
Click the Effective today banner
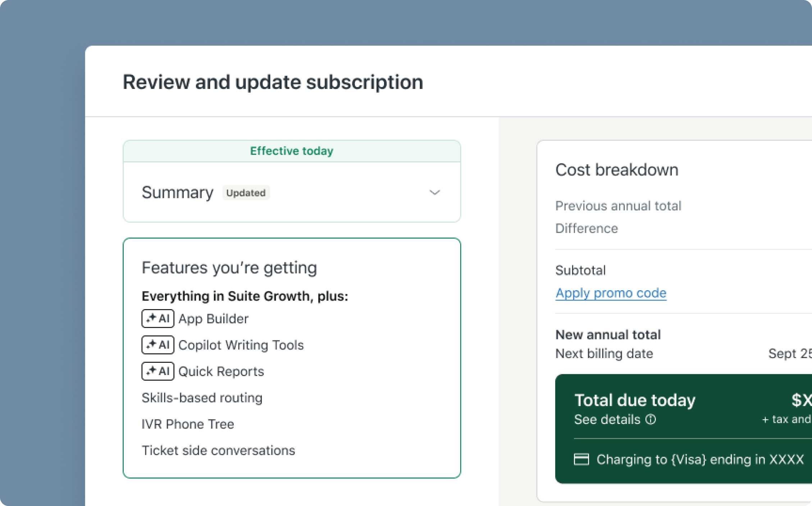tap(291, 151)
